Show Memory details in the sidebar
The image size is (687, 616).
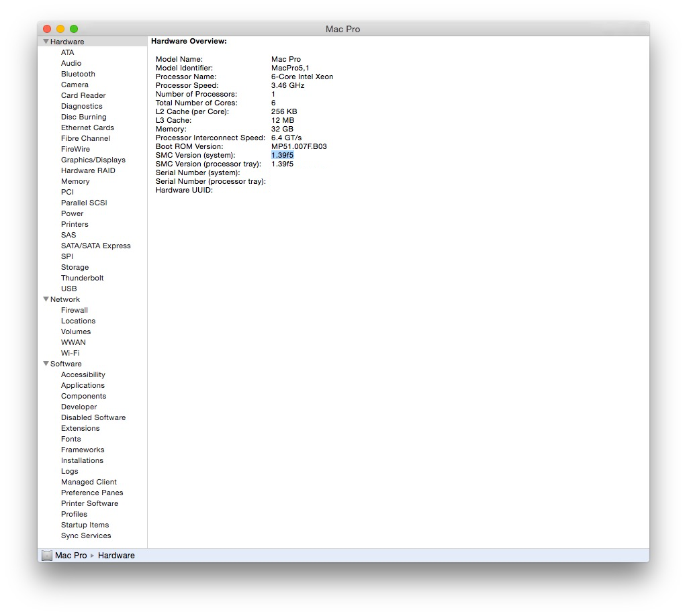[x=75, y=181]
